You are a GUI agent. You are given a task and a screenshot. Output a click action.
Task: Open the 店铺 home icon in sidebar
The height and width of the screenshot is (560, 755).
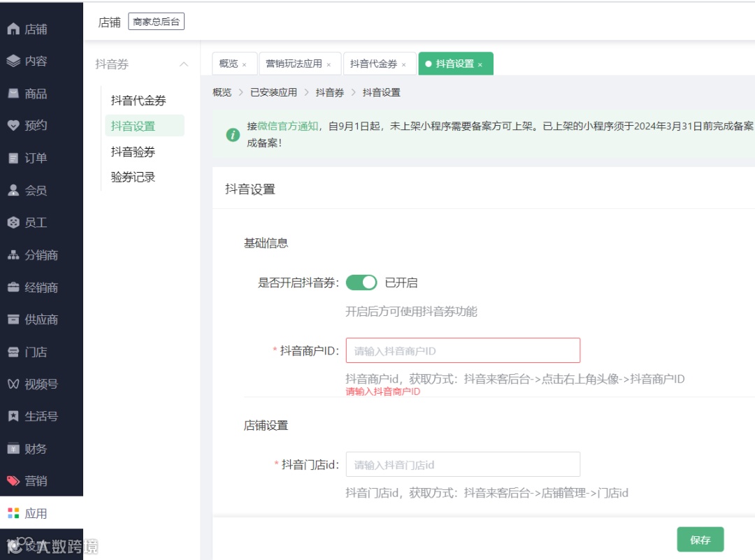click(13, 29)
